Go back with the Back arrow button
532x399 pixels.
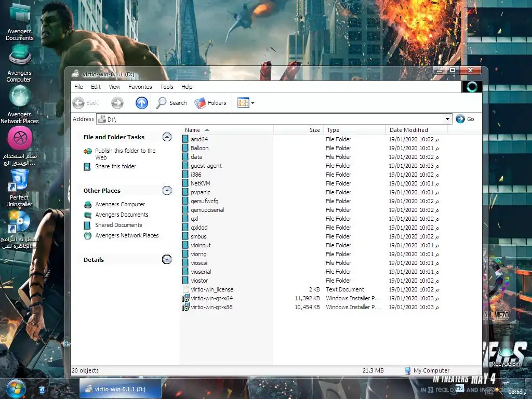86,103
